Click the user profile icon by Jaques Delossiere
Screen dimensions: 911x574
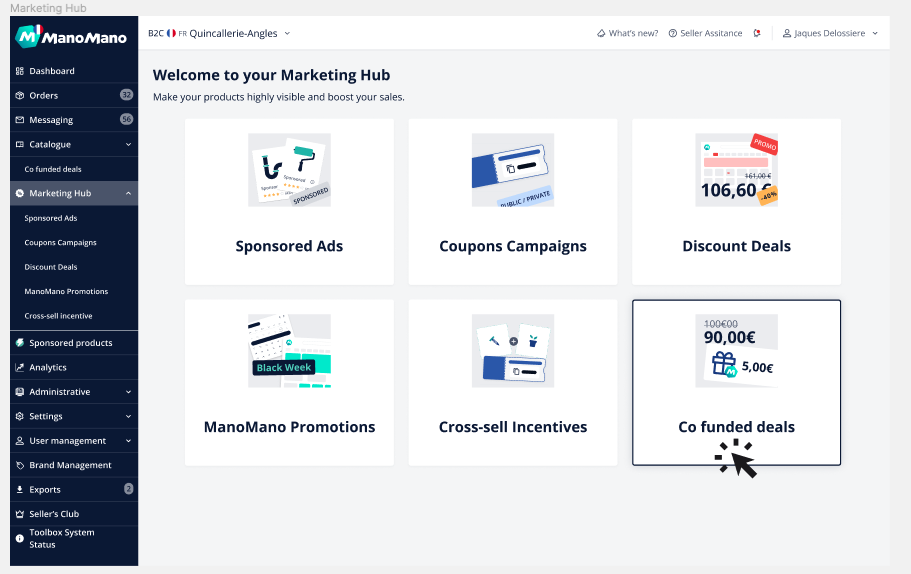(x=787, y=33)
